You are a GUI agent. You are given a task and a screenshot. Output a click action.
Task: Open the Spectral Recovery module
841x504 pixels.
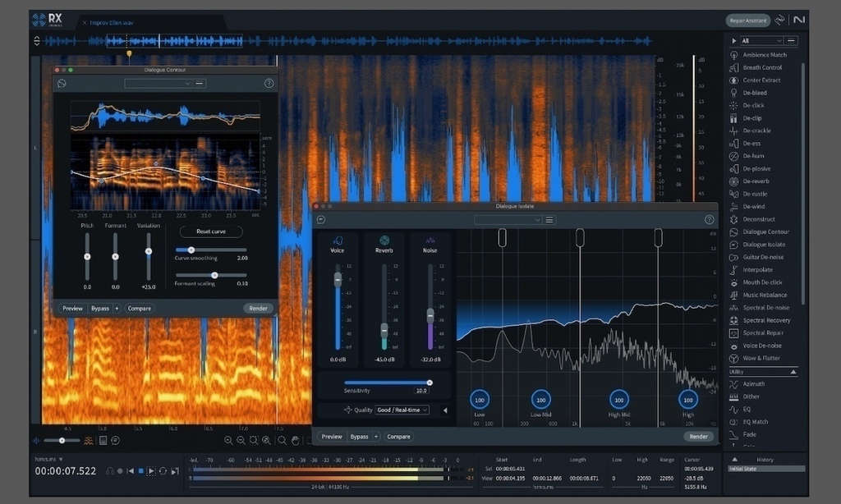(760, 320)
